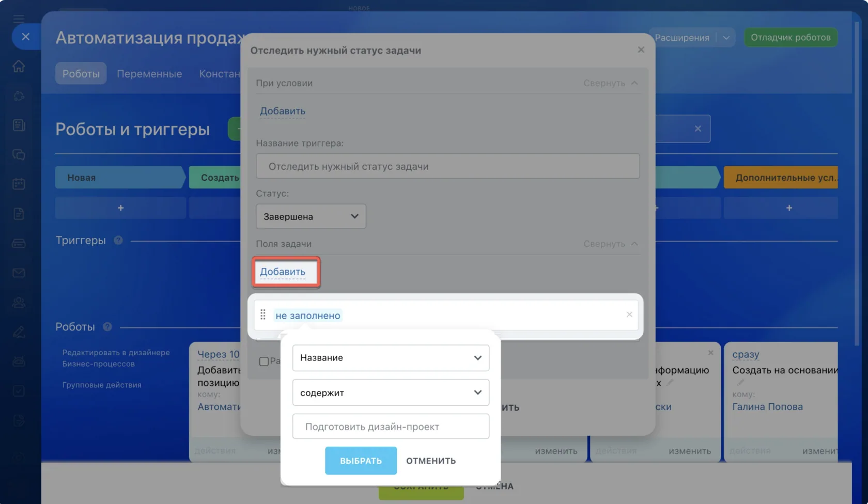Viewport: 868px width, 504px height.
Task: Click Добавить link under Поля задачи
Action: coord(283,272)
